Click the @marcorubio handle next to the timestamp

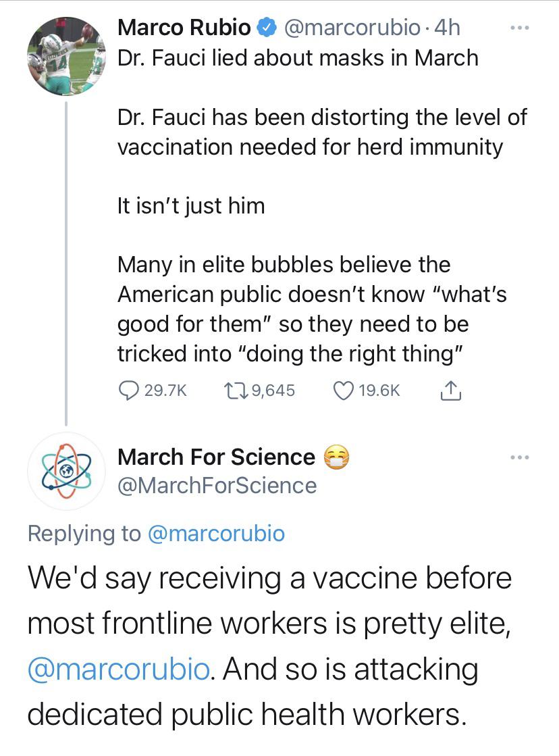[x=354, y=28]
